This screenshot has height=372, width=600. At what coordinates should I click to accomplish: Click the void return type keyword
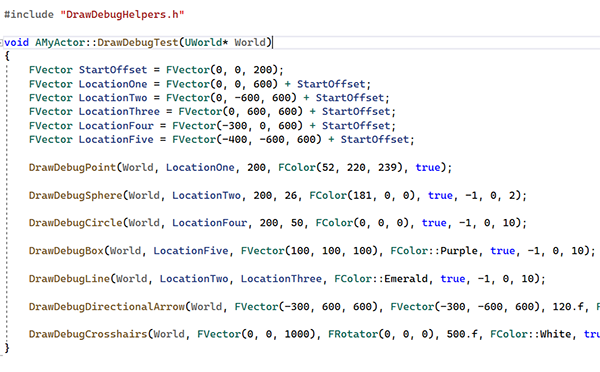coord(16,42)
